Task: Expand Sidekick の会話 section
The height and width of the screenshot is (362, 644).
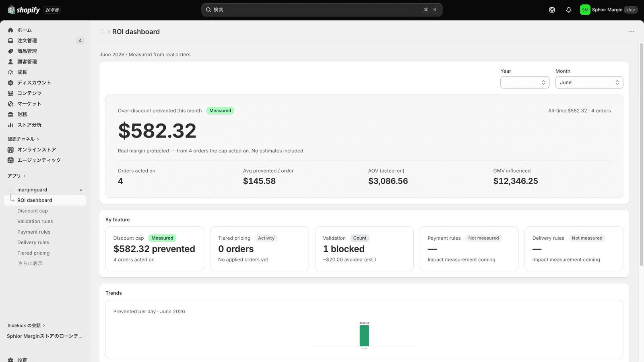Action: [26, 325]
